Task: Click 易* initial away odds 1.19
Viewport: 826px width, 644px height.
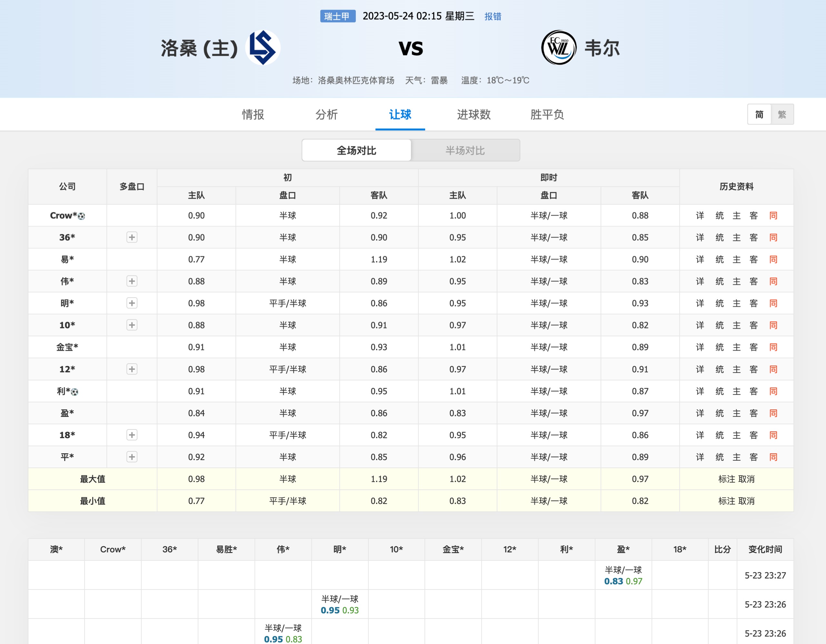Action: 379,259
